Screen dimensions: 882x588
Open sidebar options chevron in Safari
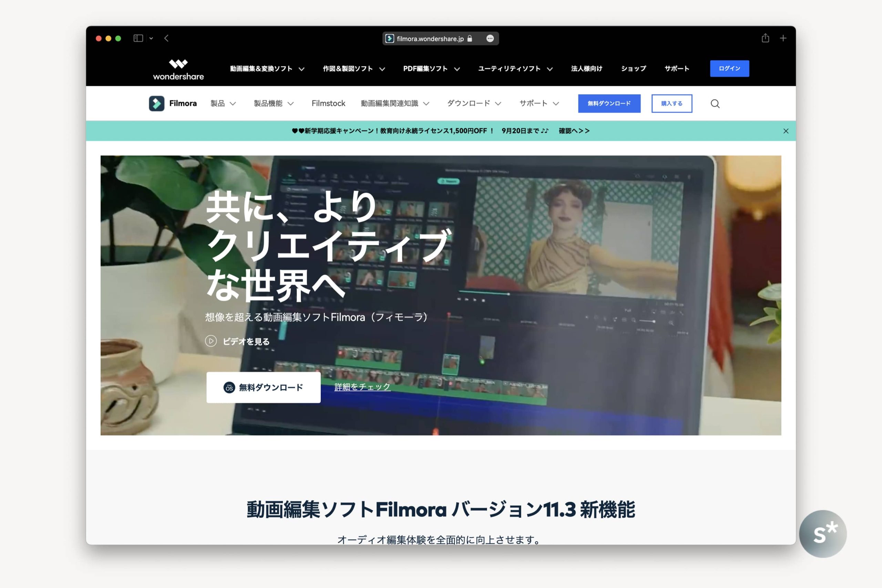point(151,38)
